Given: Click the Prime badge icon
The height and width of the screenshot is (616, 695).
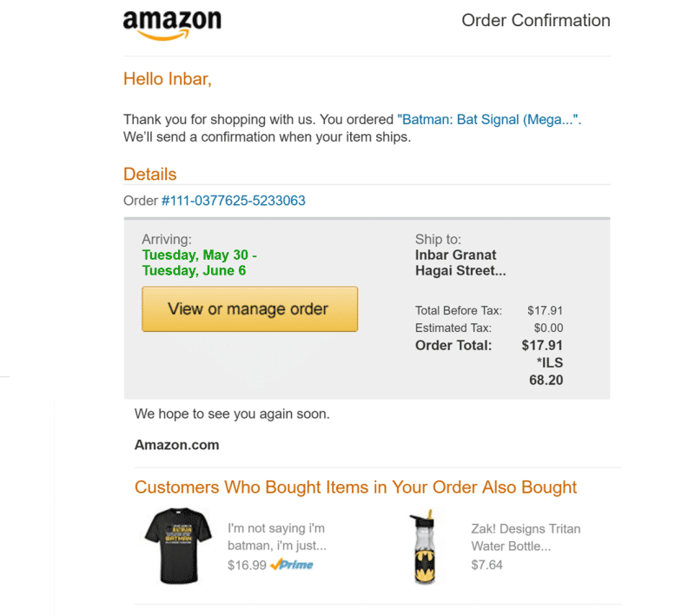Looking at the screenshot, I should tap(292, 565).
